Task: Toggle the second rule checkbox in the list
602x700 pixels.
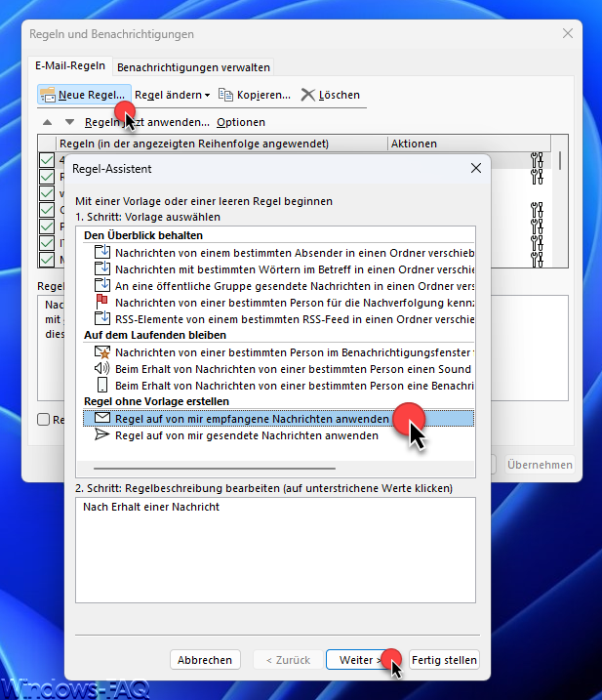Action: (47, 177)
